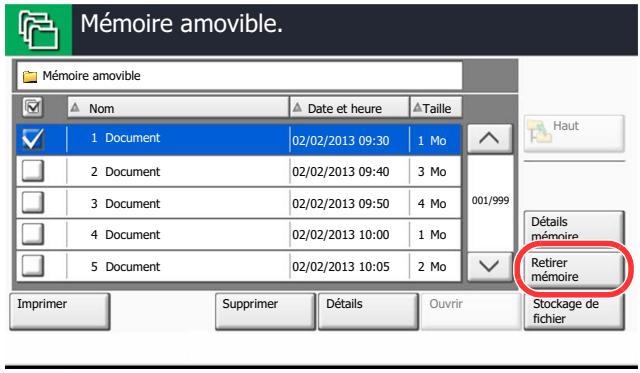Click the Supprimer button

265,311
